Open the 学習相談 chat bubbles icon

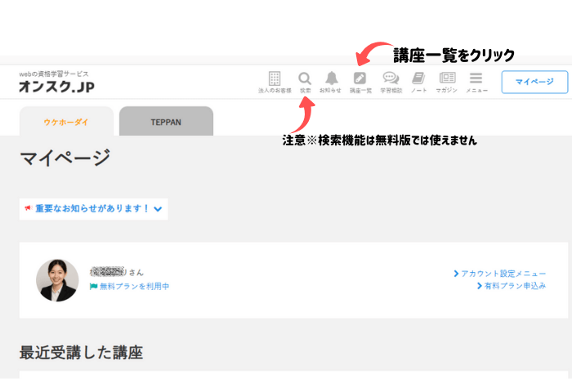point(391,78)
